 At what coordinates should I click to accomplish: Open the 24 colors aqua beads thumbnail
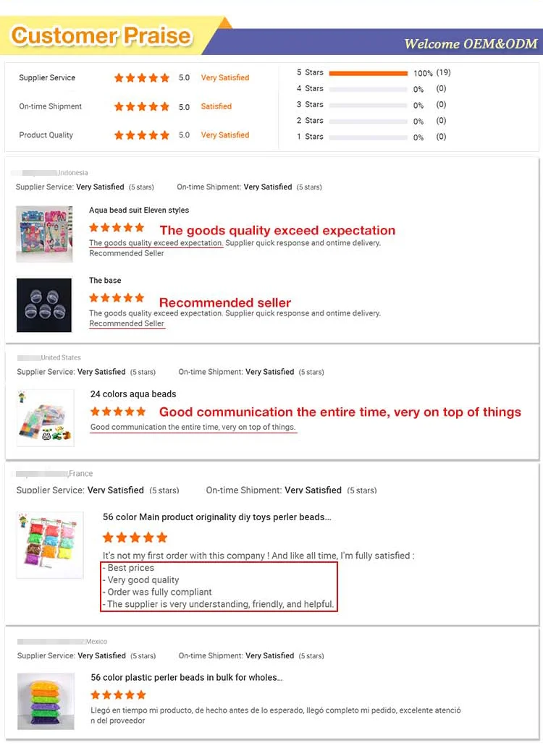[x=46, y=417]
